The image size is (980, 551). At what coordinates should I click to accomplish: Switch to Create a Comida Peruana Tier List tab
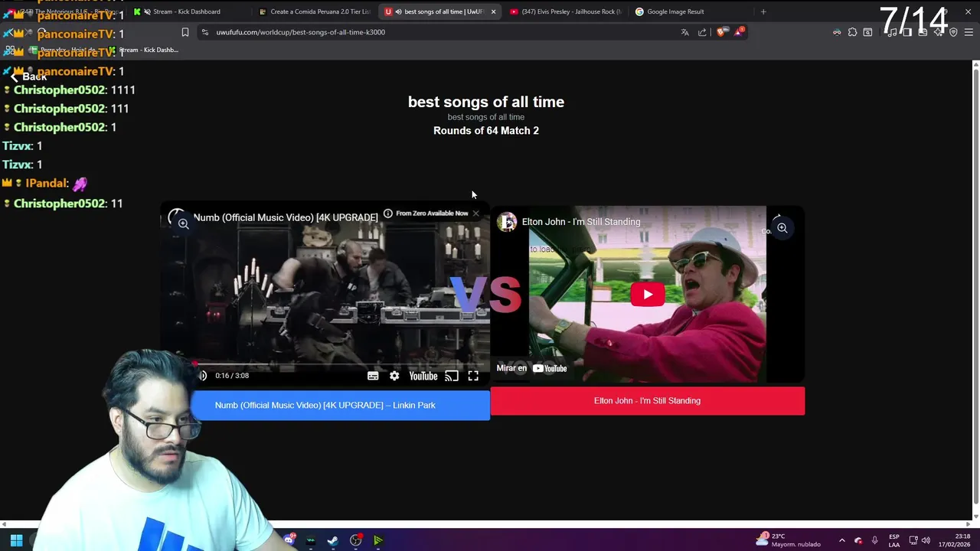(x=315, y=11)
